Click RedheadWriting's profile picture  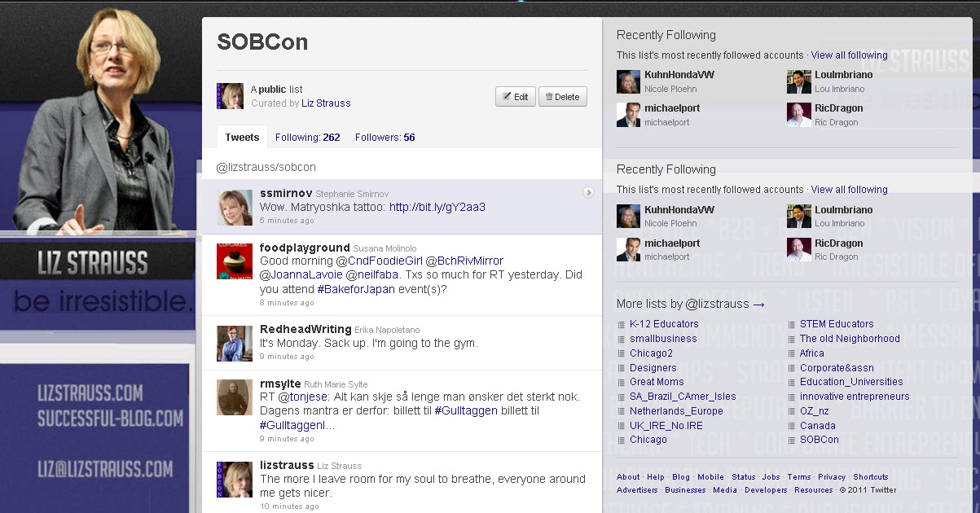pyautogui.click(x=234, y=343)
